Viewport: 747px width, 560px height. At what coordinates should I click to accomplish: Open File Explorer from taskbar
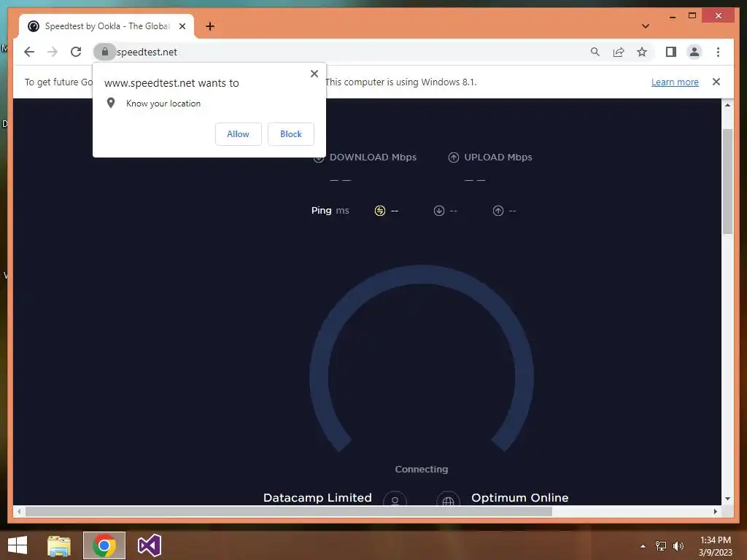(x=59, y=545)
